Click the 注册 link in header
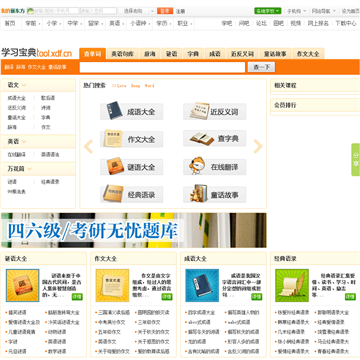This screenshot has width=360, height=360. [180, 11]
